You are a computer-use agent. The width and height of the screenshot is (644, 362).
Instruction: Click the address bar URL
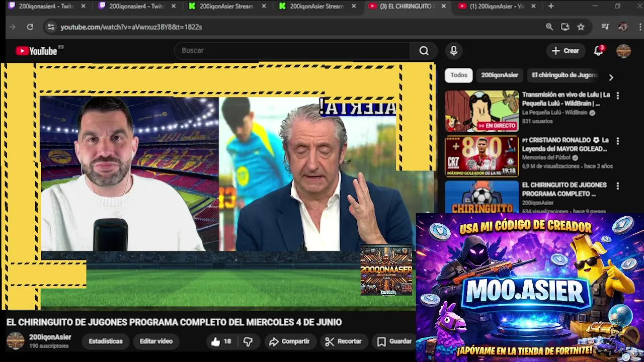click(131, 27)
